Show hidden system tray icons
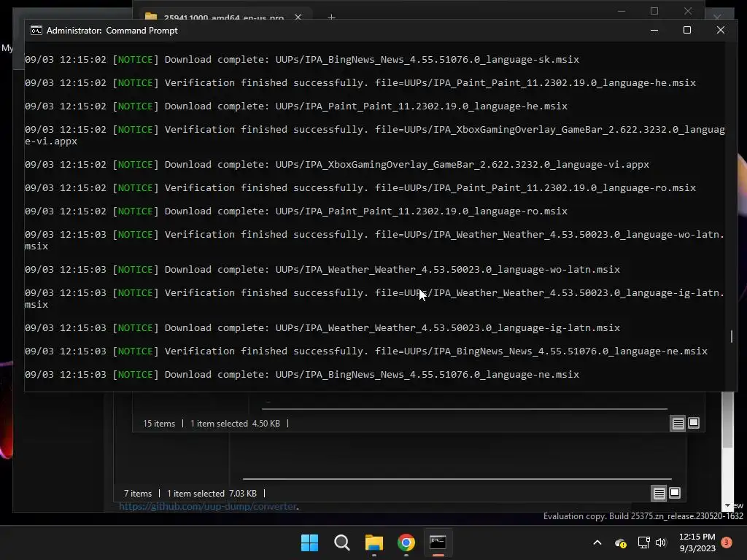The width and height of the screenshot is (747, 560). (597, 542)
